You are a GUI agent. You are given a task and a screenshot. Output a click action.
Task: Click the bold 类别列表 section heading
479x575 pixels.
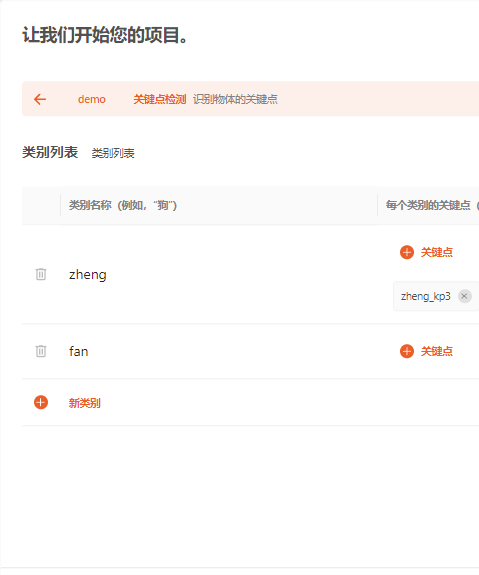pyautogui.click(x=50, y=152)
